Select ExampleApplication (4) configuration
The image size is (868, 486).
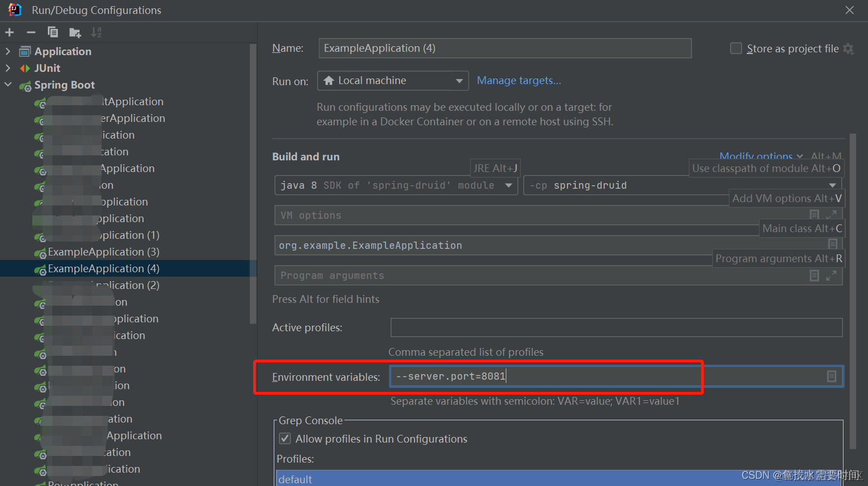103,268
